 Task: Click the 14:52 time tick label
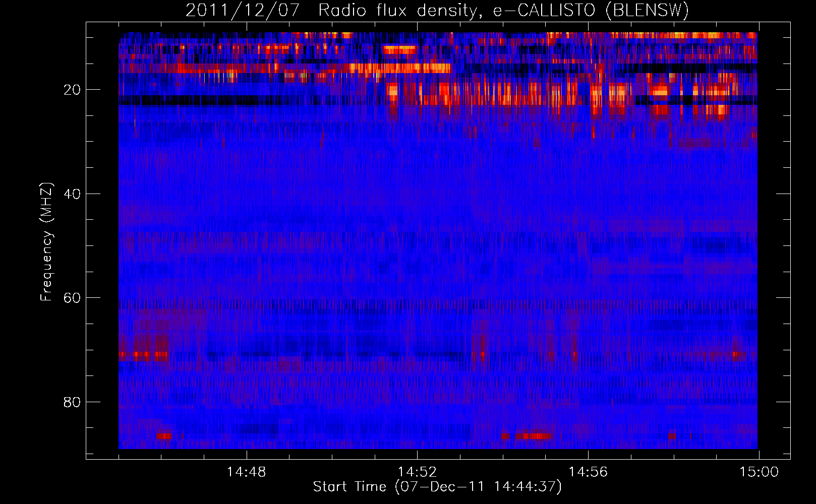click(x=417, y=472)
